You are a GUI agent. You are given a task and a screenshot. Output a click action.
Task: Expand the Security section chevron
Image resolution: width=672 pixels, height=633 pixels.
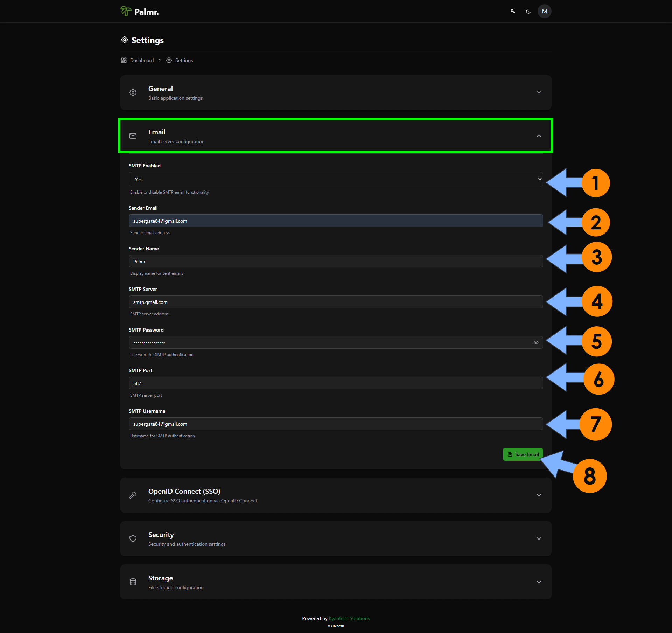point(539,538)
